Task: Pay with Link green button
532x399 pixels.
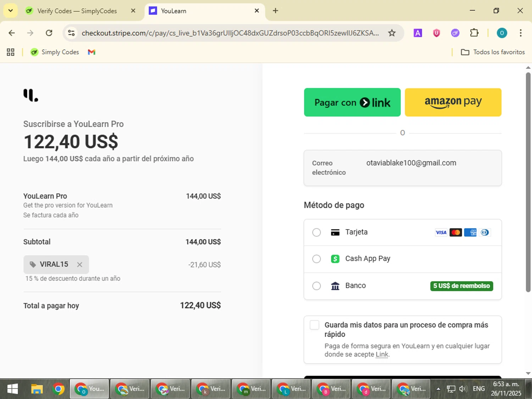Action: [x=352, y=102]
